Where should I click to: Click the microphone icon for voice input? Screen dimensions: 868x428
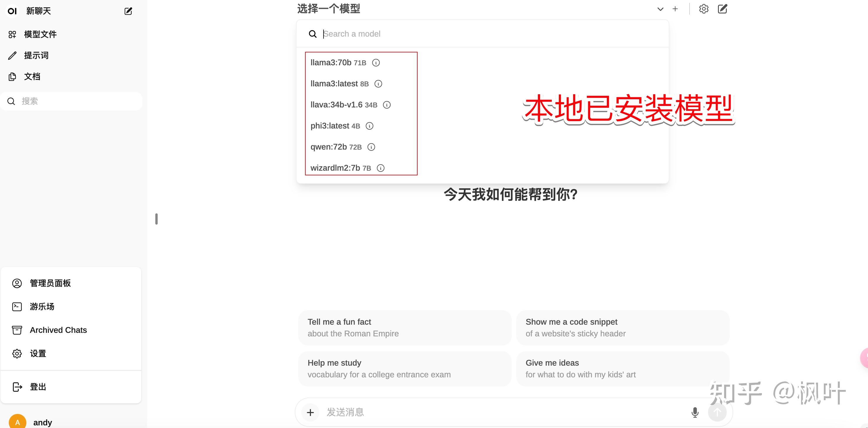695,412
